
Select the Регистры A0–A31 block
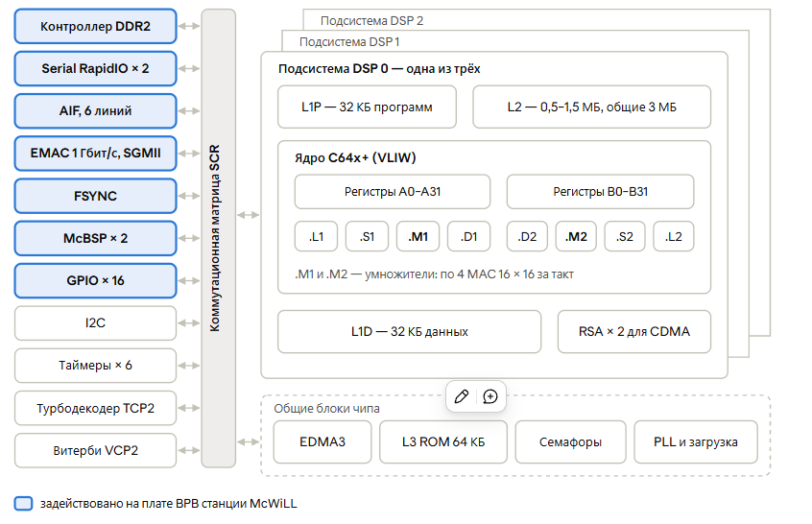pos(392,192)
